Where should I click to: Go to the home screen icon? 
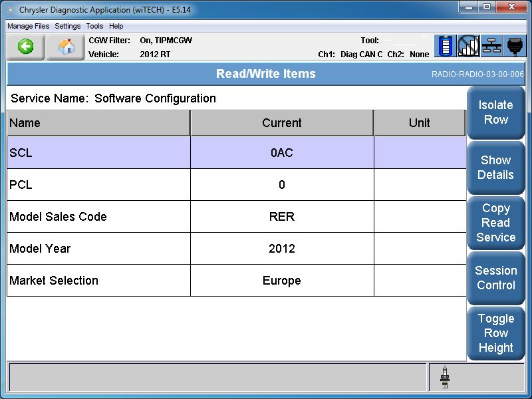(x=65, y=47)
